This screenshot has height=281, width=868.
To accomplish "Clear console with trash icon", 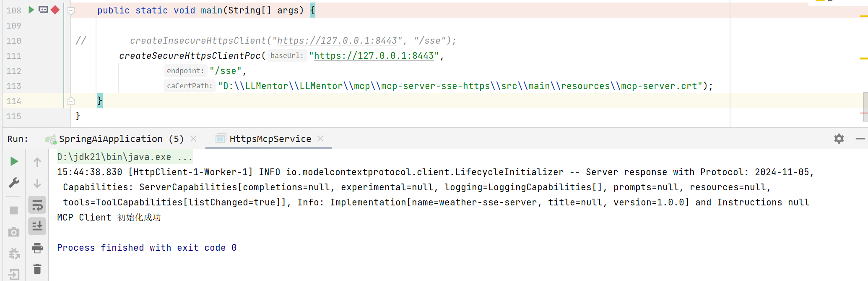I will point(37,269).
